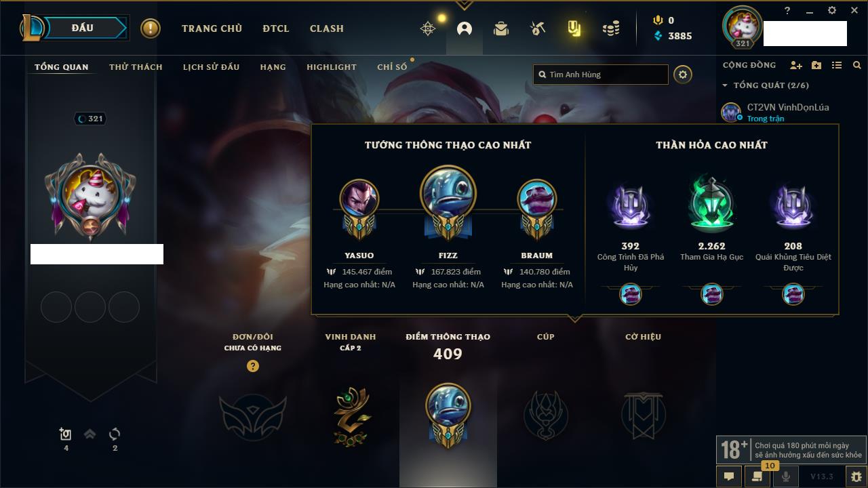Collapse the TỔNG QUÁT friends group

click(x=725, y=85)
